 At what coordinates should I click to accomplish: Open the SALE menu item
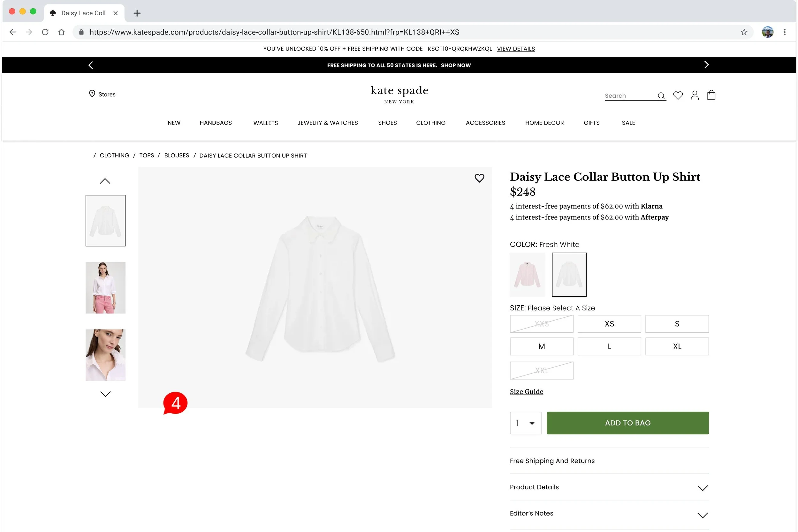(x=628, y=123)
